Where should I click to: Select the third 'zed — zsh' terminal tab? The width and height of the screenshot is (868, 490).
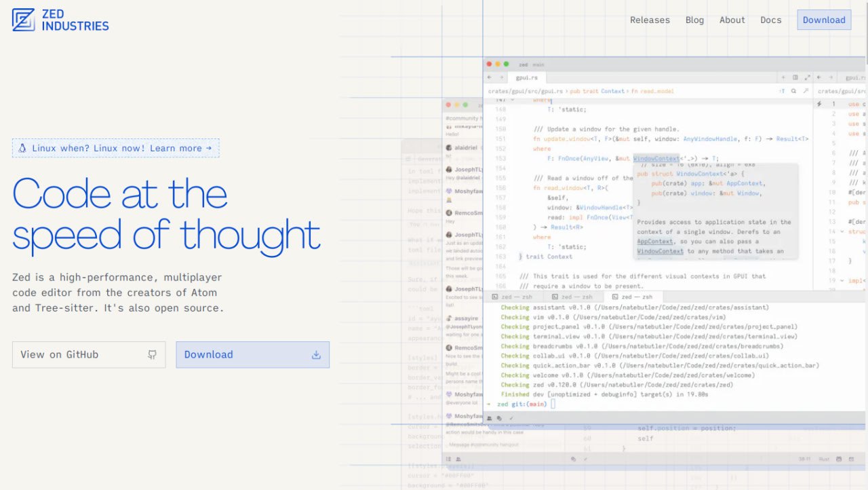pos(632,297)
